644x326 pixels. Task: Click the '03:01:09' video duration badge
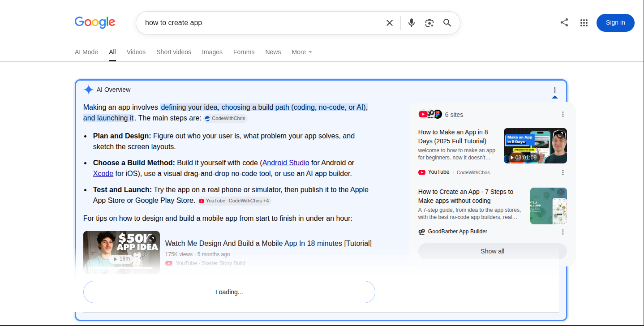pos(524,158)
